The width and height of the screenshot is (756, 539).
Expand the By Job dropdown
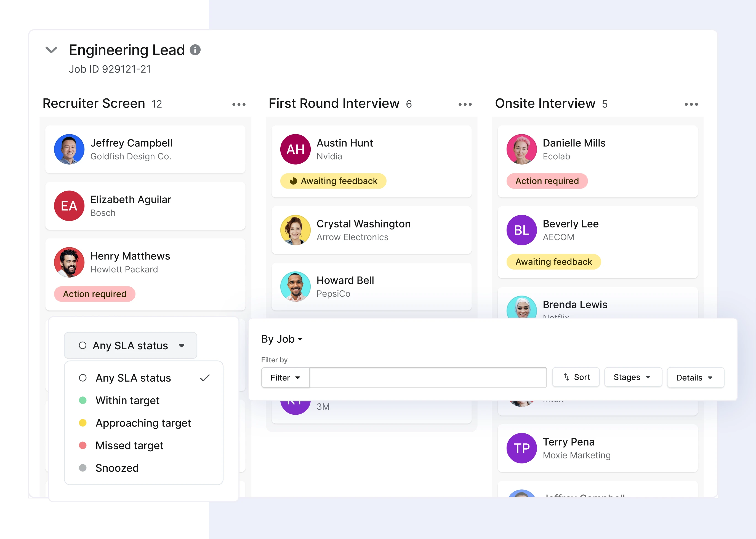coord(282,338)
